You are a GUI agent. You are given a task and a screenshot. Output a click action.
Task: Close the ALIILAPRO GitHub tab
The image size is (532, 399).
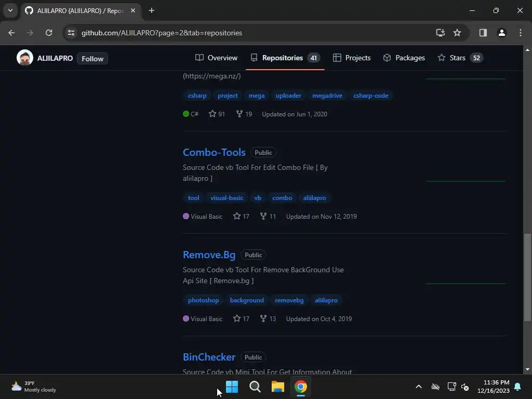[133, 11]
